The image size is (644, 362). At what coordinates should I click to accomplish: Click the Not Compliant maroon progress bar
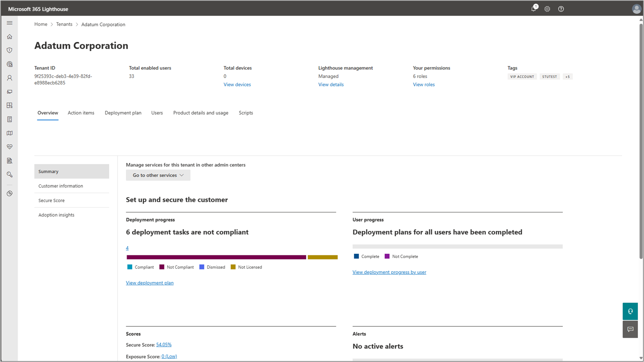coord(216,257)
